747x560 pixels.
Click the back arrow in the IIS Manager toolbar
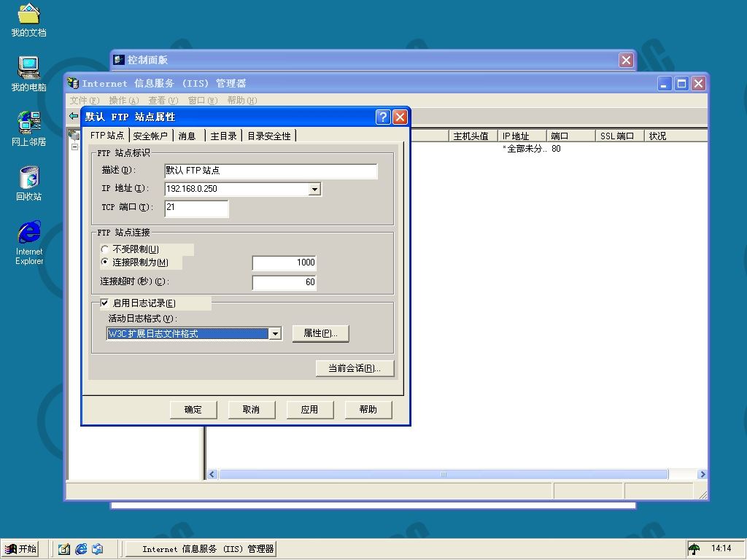(74, 116)
